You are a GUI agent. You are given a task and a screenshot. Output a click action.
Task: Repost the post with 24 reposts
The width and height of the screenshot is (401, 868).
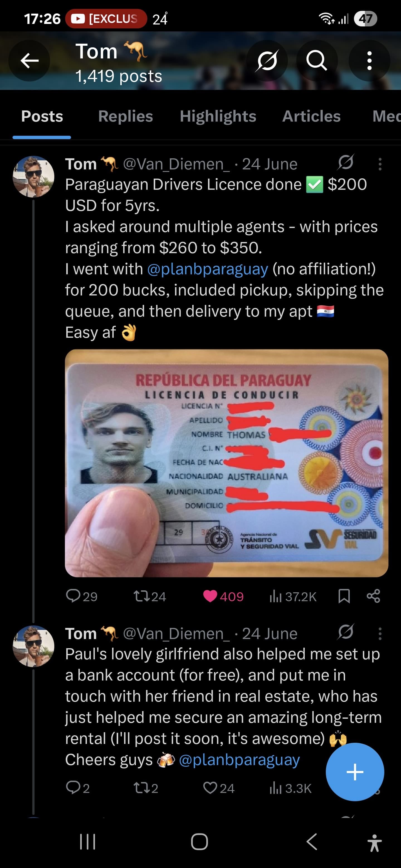pos(150,596)
